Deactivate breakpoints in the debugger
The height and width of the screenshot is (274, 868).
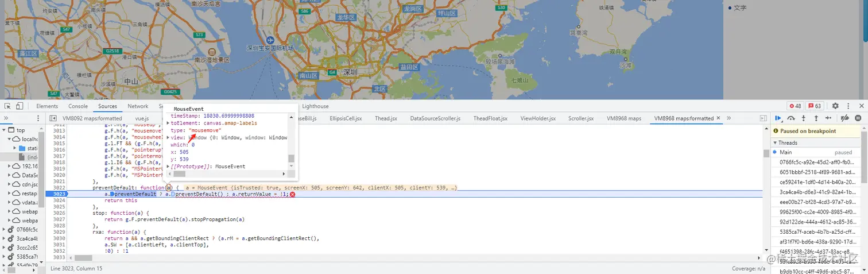pyautogui.click(x=845, y=118)
